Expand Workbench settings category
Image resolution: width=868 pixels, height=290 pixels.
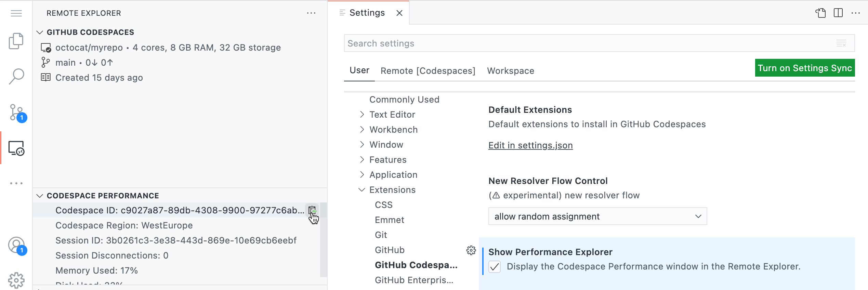point(362,130)
